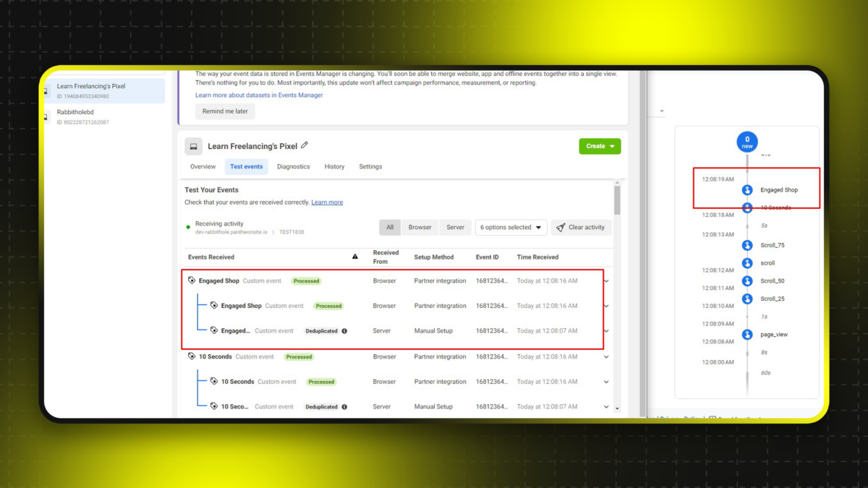Click the Scroll_75 event icon in timeline
This screenshot has height=488, width=868.
[747, 245]
